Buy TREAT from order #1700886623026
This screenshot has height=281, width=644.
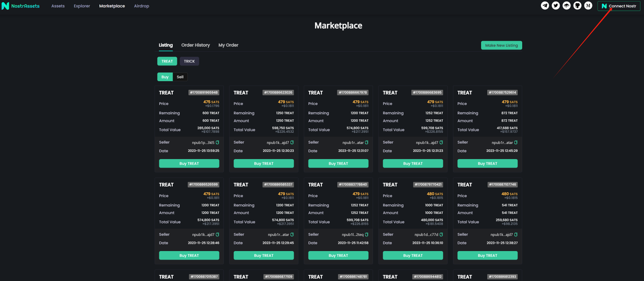[x=264, y=163]
